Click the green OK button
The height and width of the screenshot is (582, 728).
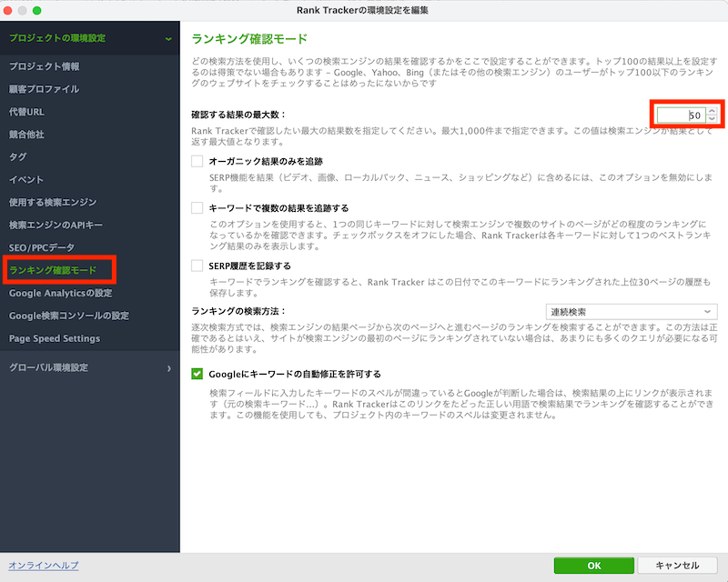coord(594,566)
